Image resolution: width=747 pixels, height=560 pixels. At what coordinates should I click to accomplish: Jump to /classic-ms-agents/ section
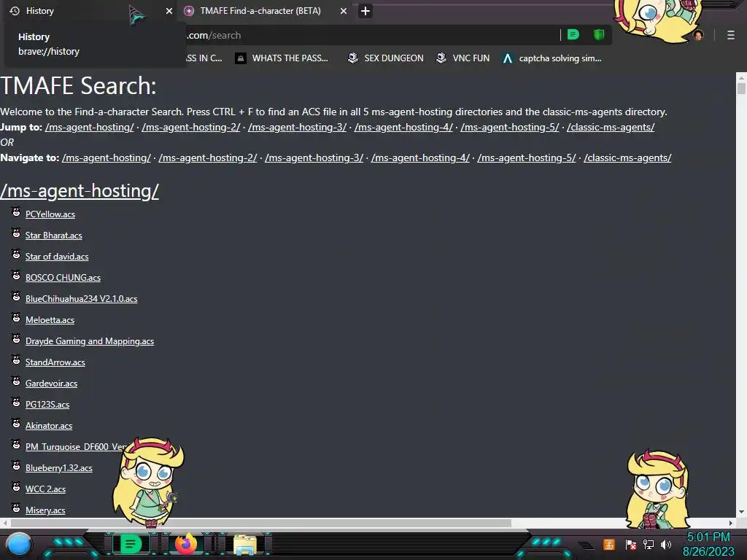(611, 127)
